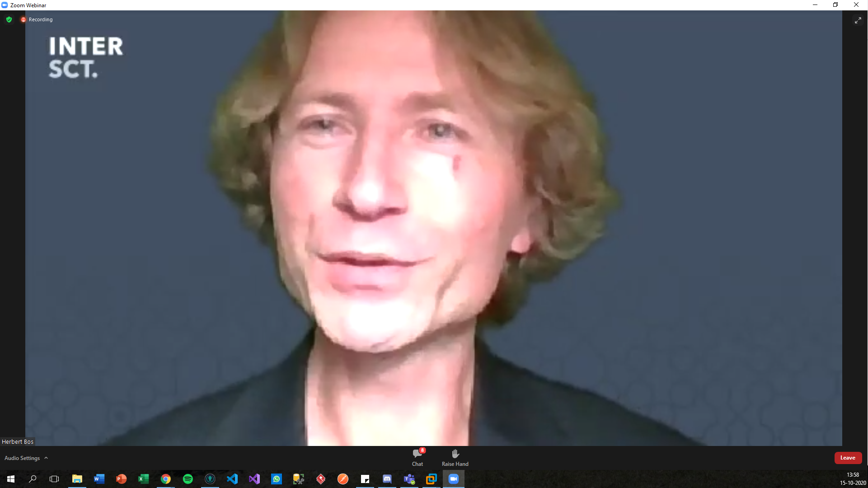Click the Chat notification badge count

(x=422, y=450)
